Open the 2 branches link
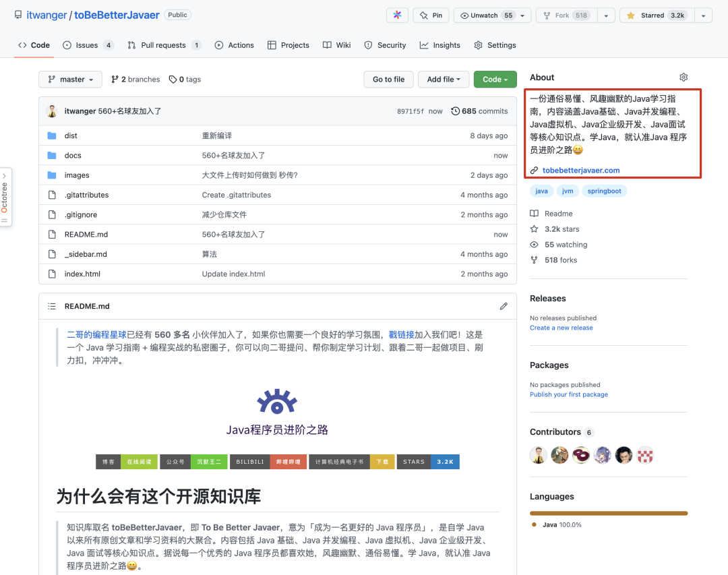The image size is (728, 575). click(135, 80)
